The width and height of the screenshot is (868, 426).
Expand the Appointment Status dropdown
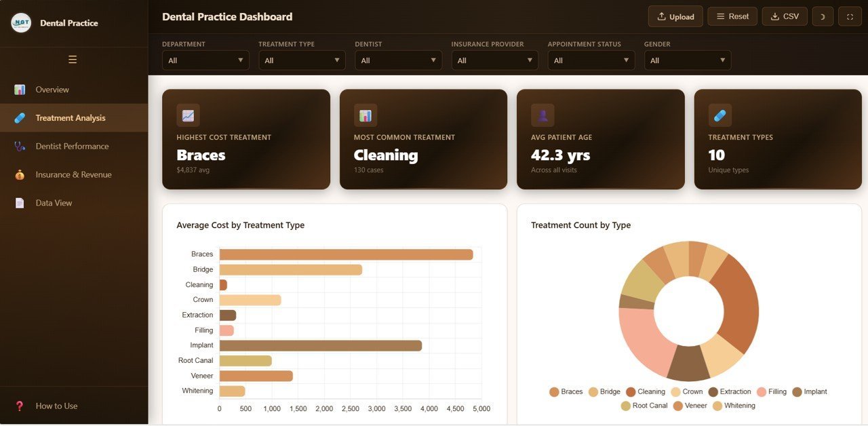point(590,60)
